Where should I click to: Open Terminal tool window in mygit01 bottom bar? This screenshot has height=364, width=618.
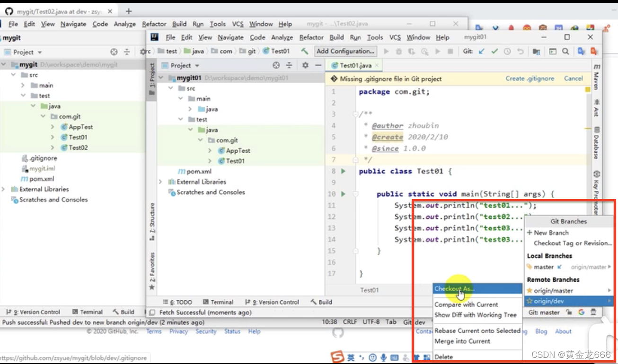pos(218,302)
